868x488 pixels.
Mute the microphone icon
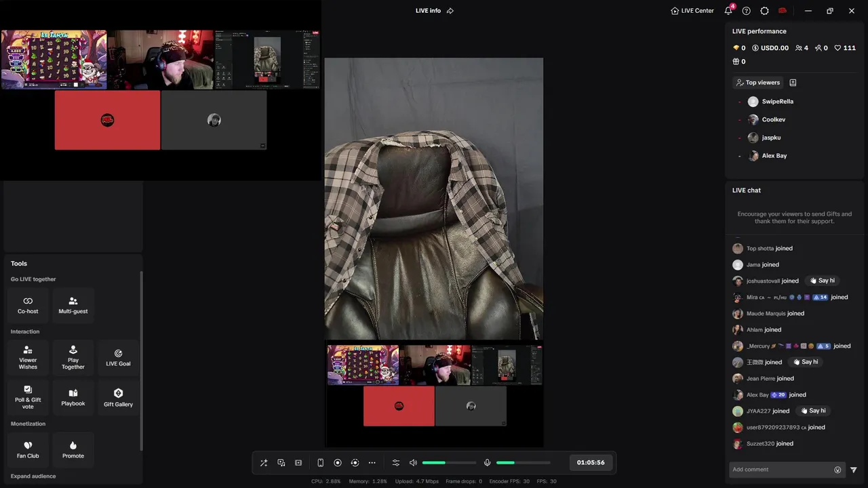pyautogui.click(x=487, y=463)
